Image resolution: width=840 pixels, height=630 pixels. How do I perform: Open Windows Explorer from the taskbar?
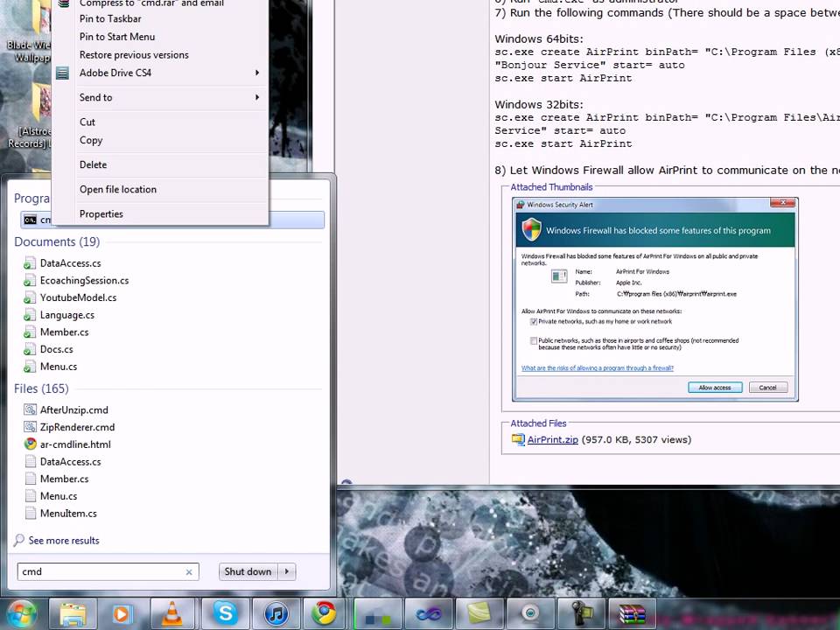click(x=73, y=613)
